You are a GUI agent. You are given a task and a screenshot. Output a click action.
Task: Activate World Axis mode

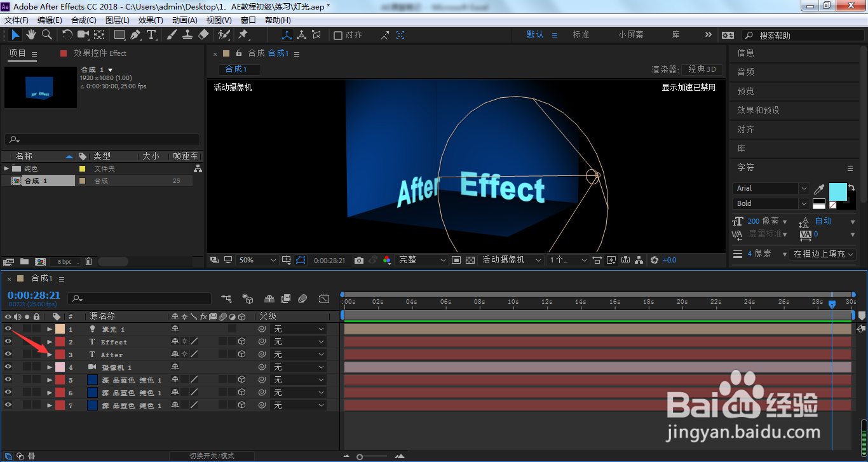click(x=301, y=35)
